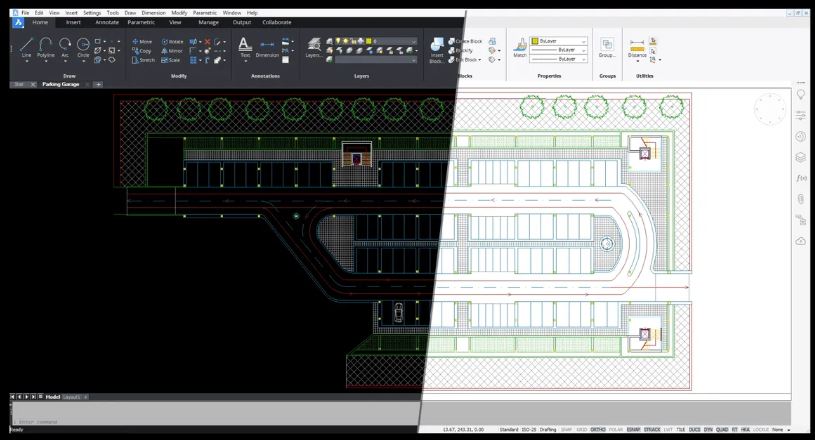
Task: Switch to the Annotate ribbon tab
Action: tap(107, 22)
